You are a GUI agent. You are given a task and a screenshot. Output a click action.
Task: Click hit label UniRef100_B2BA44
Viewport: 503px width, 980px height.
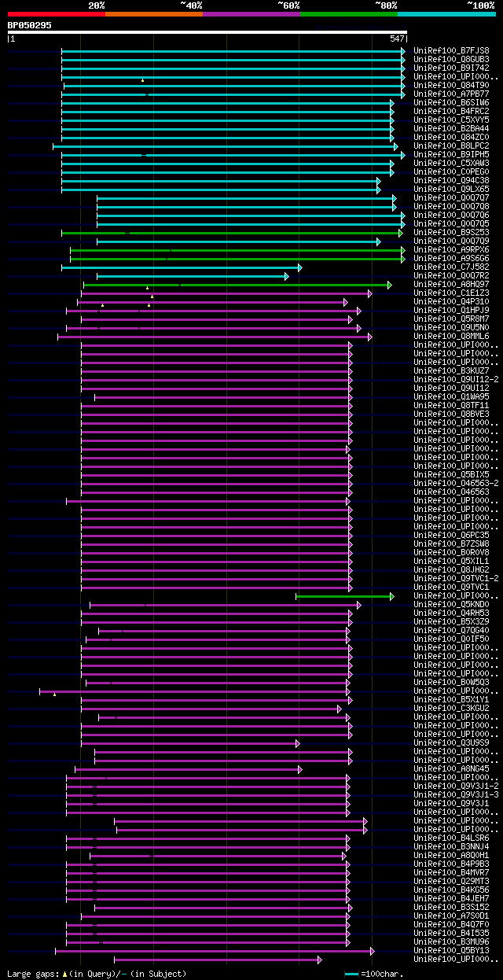click(x=451, y=128)
